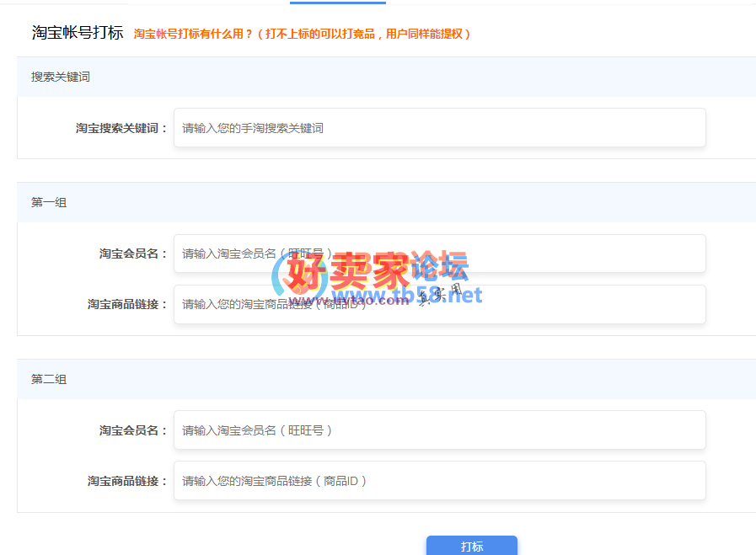The width and height of the screenshot is (756, 555).
Task: Click the 淘宝搜索关键词 field label
Action: coord(121,128)
